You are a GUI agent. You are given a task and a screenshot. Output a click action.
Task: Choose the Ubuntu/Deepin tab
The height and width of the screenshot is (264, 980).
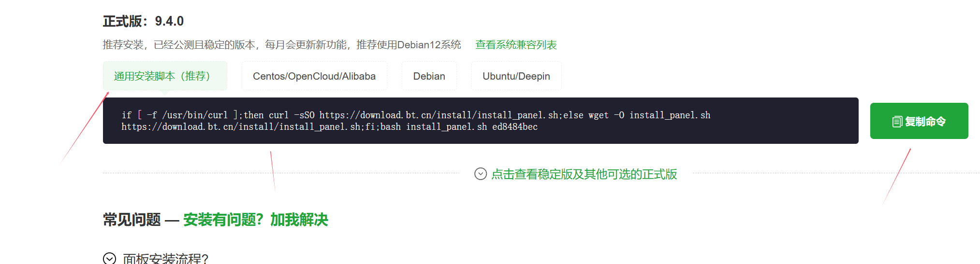516,76
